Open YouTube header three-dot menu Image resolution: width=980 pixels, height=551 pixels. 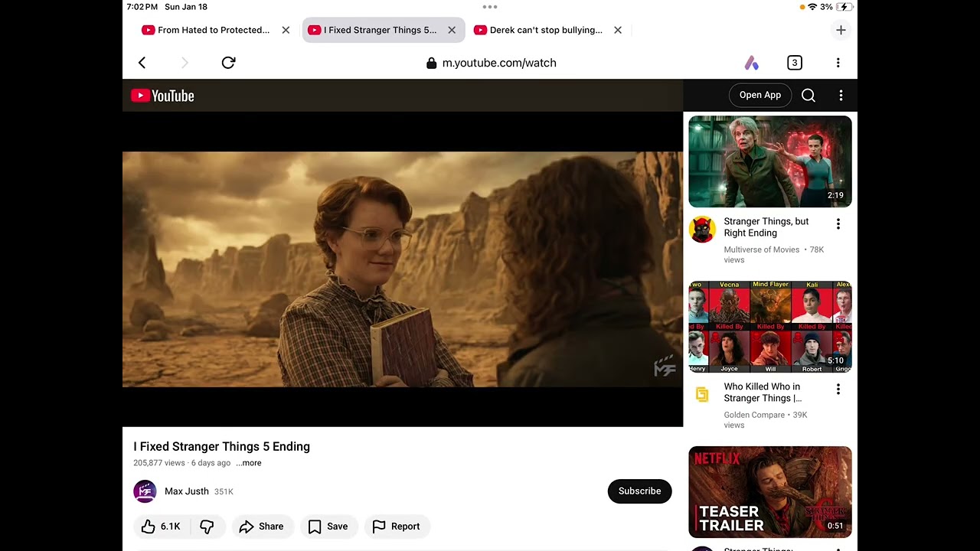click(841, 95)
